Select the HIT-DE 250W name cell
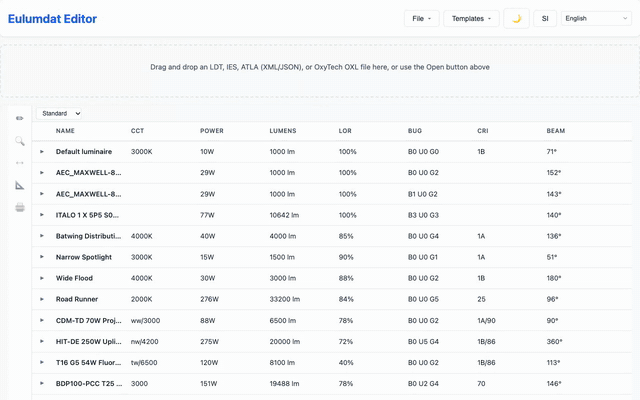This screenshot has height=400, width=640. point(89,342)
